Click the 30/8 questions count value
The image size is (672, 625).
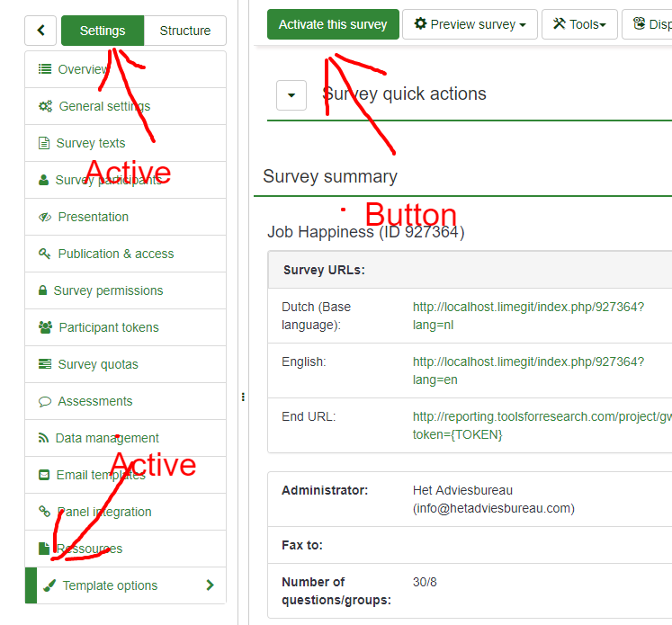pyautogui.click(x=425, y=582)
